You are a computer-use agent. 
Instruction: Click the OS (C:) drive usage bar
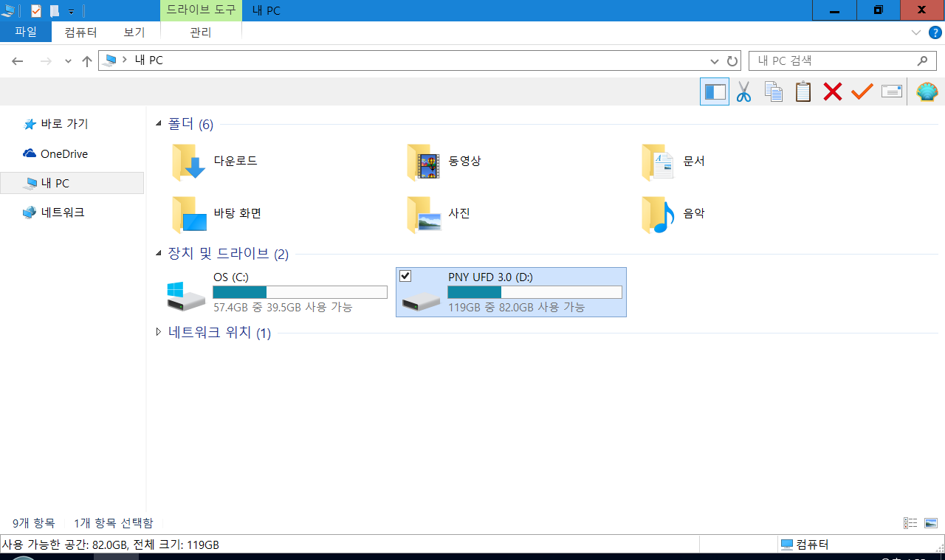pos(300,292)
